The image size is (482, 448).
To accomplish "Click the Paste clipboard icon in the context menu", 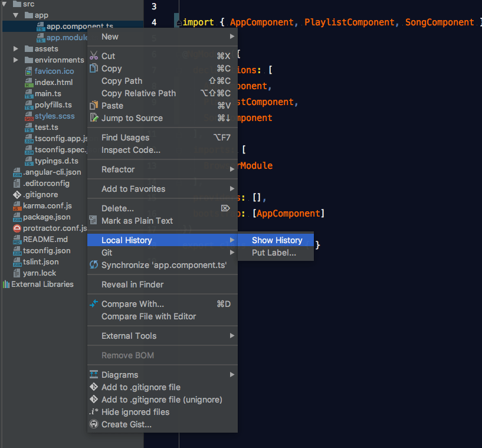I will pos(93,106).
